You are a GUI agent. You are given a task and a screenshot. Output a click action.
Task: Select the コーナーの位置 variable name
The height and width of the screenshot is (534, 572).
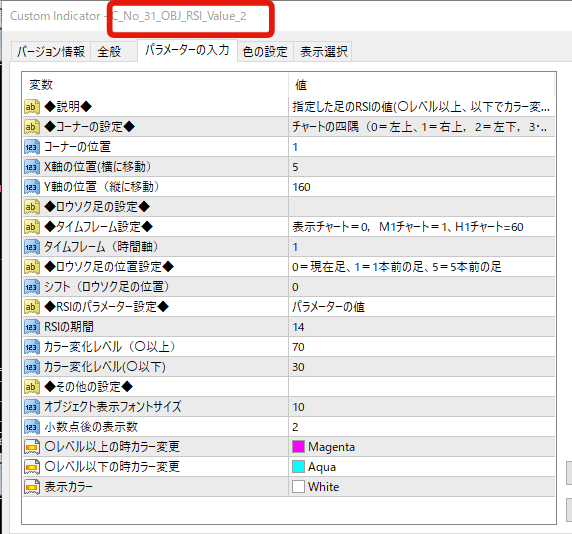click(x=77, y=147)
